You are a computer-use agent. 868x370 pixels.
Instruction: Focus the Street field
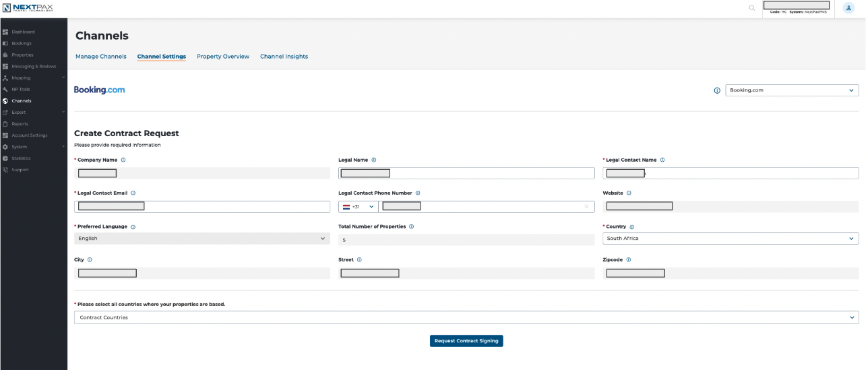(466, 273)
